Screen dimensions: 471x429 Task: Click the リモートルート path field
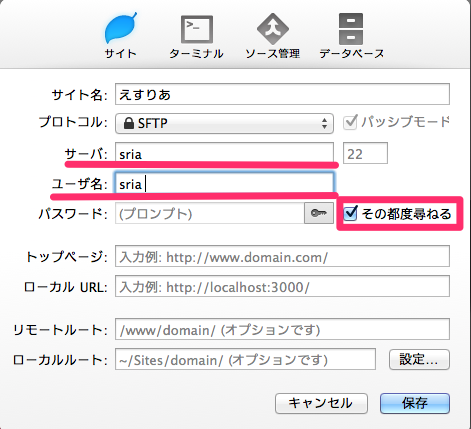pos(282,329)
